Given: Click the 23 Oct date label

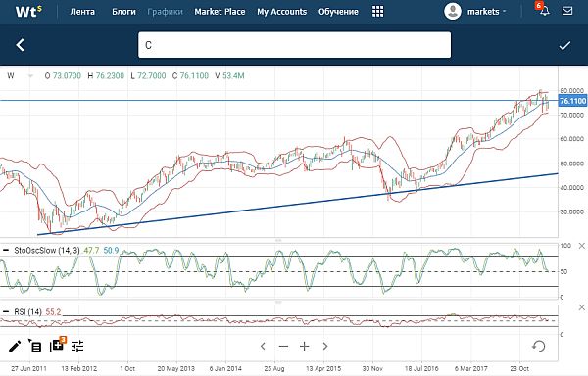Looking at the screenshot, I should pos(519,368).
